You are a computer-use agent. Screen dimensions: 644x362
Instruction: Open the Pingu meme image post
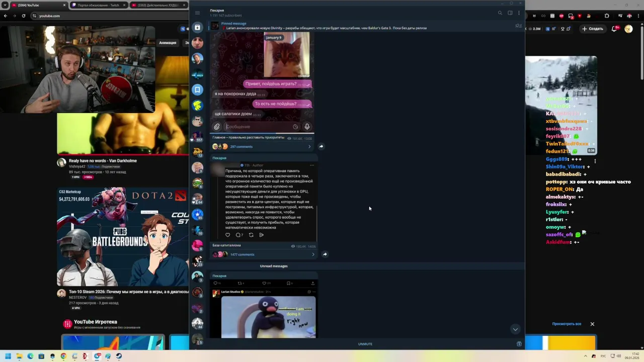[269, 317]
